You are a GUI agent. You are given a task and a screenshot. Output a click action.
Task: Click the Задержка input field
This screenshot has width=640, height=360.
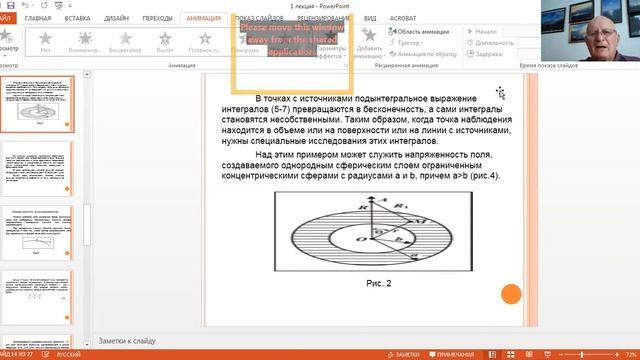click(x=529, y=54)
